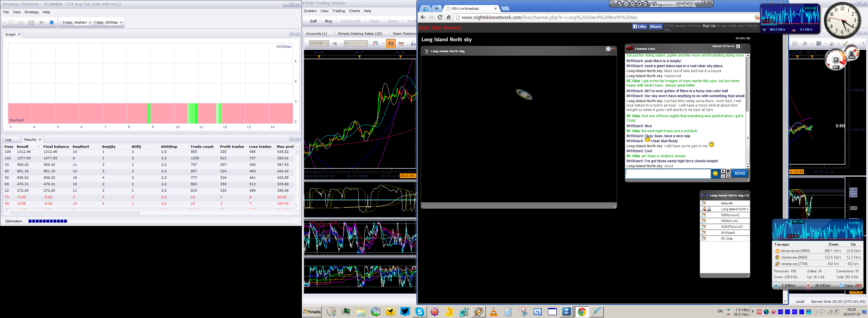The image size is (868, 318).
Task: Open the Strategy menu
Action: [32, 12]
